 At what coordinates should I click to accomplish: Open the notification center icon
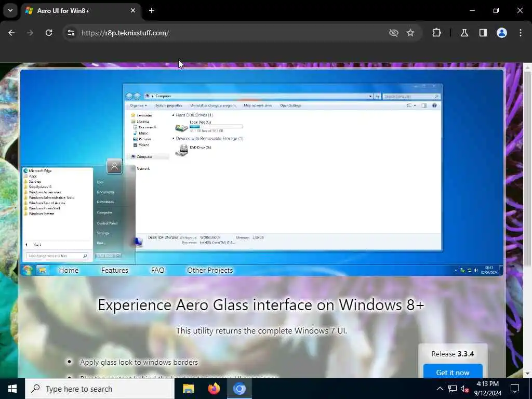click(x=515, y=389)
